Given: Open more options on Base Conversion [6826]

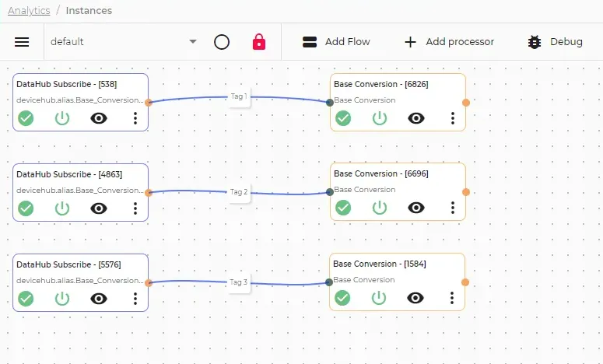Looking at the screenshot, I should coord(453,118).
